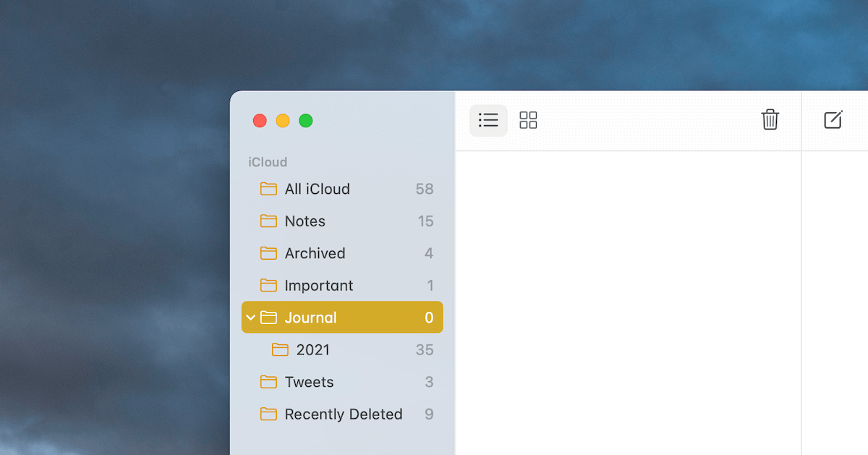Click the trash icon to delete

coord(770,120)
